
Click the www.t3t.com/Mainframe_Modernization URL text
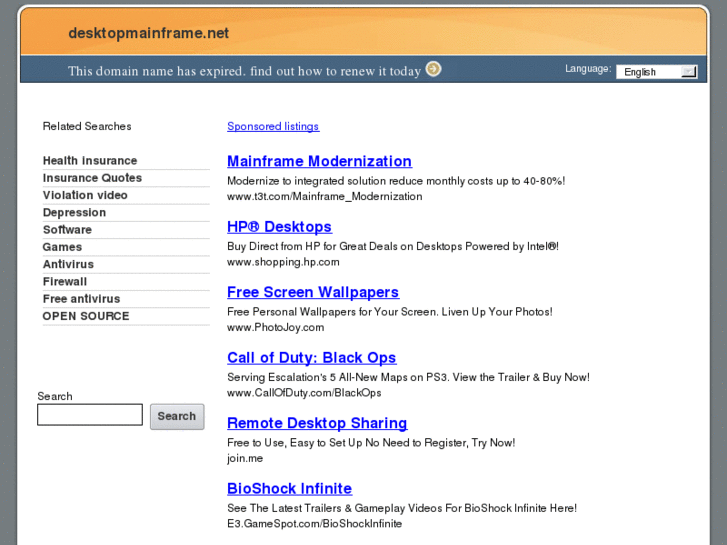[325, 197]
